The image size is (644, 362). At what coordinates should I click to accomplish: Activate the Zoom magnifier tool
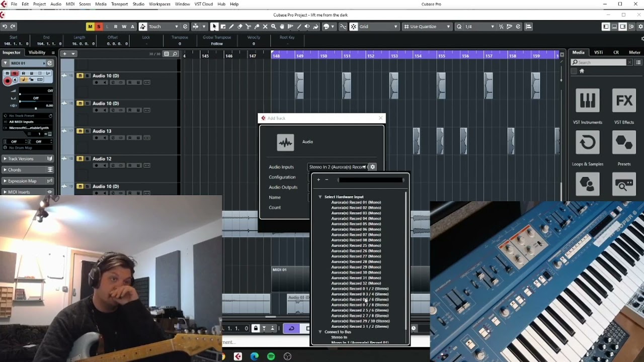click(x=274, y=27)
